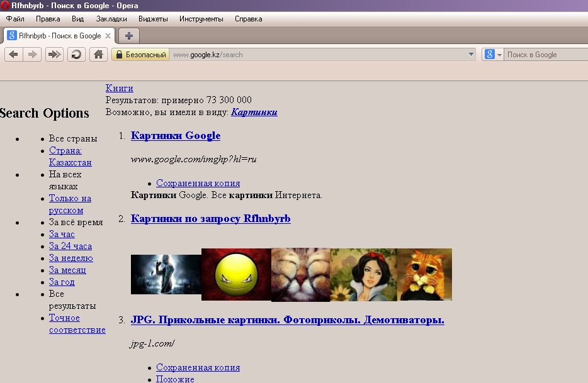Open the Snow White girl thumbnail
Viewport: 588px width, 383px height.
pos(363,274)
